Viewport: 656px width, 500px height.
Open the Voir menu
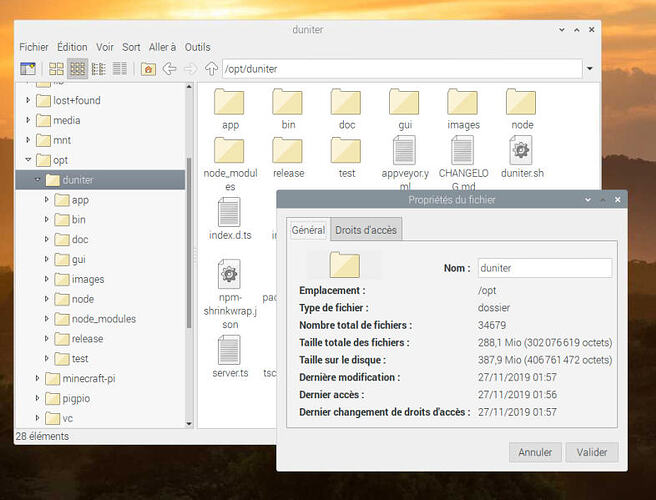(105, 47)
